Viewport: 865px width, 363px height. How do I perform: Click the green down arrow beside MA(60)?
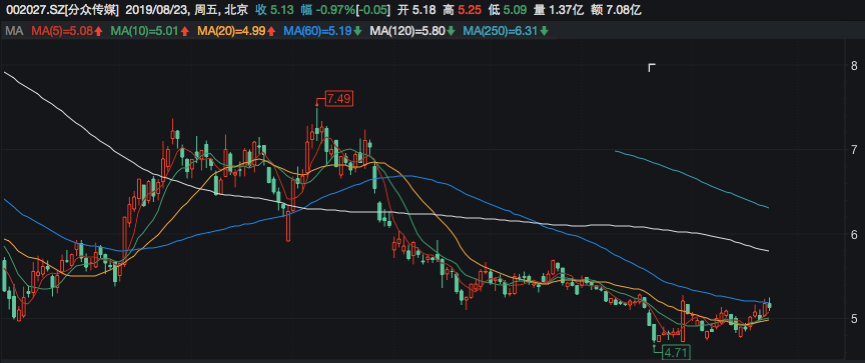tap(357, 31)
